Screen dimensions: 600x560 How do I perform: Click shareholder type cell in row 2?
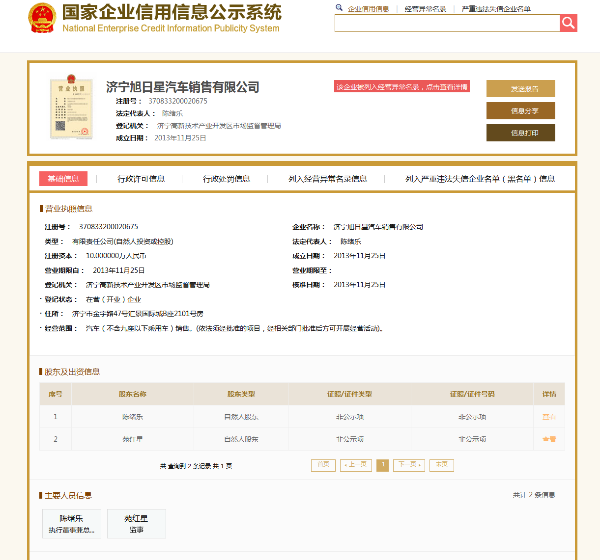click(241, 439)
